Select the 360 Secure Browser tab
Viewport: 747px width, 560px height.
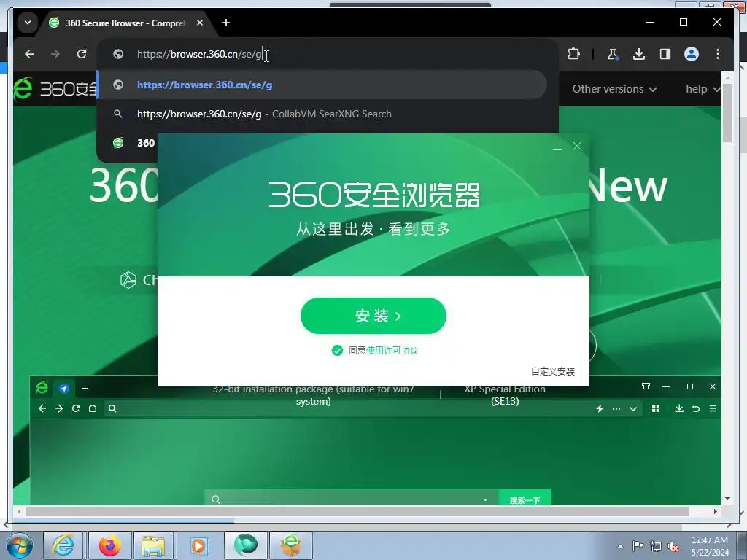(x=126, y=23)
